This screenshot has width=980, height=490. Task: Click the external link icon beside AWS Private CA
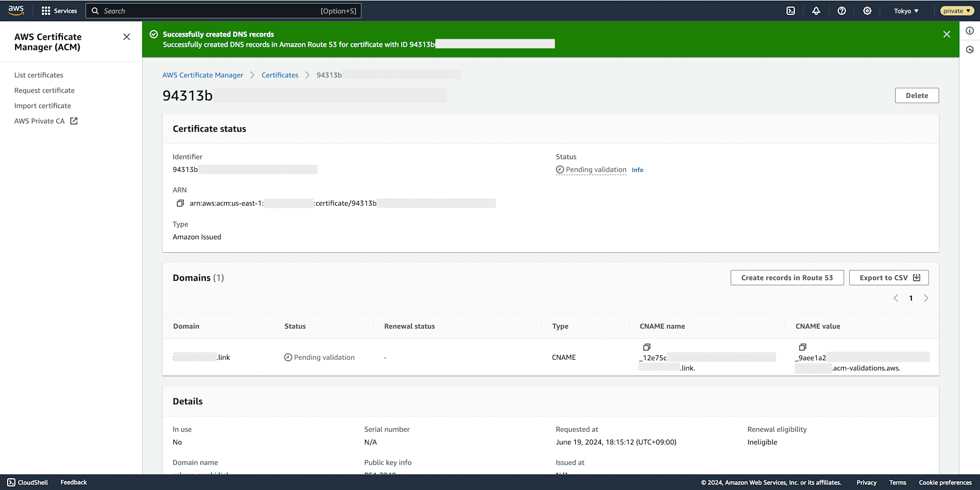click(74, 121)
